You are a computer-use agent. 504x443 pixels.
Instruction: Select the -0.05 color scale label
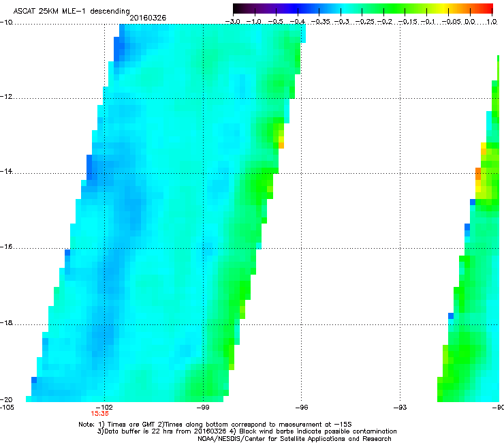452,22
